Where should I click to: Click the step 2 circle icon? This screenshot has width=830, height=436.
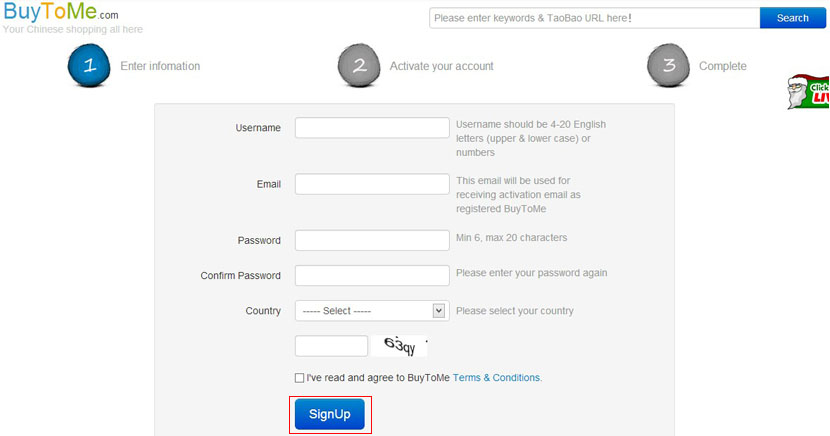click(x=359, y=66)
